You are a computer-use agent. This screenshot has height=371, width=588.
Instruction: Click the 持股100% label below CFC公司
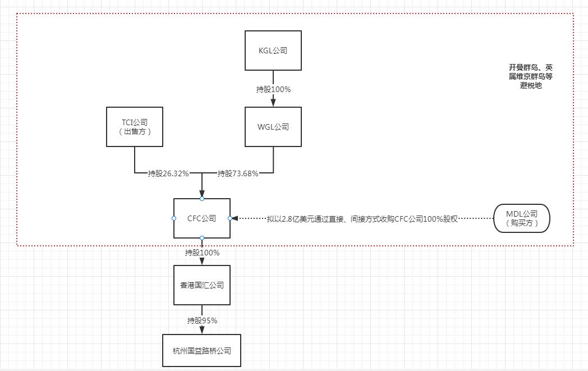202,253
